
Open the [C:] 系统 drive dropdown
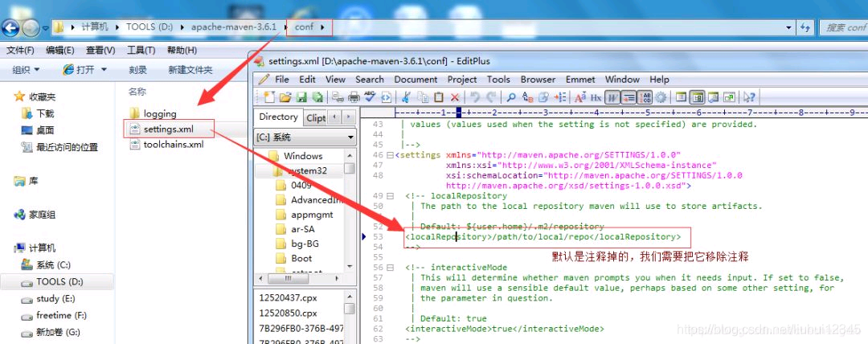pyautogui.click(x=351, y=137)
